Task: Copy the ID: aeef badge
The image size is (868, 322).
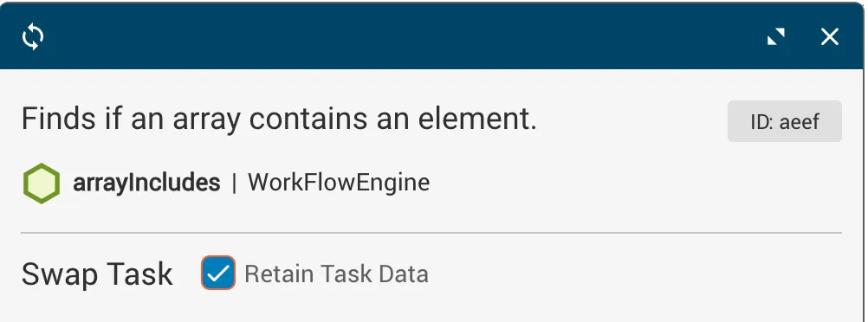Action: [x=785, y=121]
